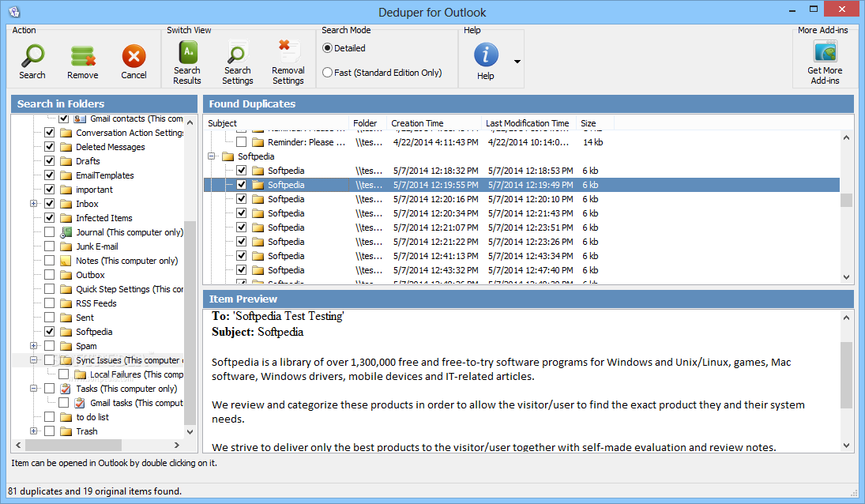Click the Remove duplicates icon
865x504 pixels.
(x=83, y=56)
